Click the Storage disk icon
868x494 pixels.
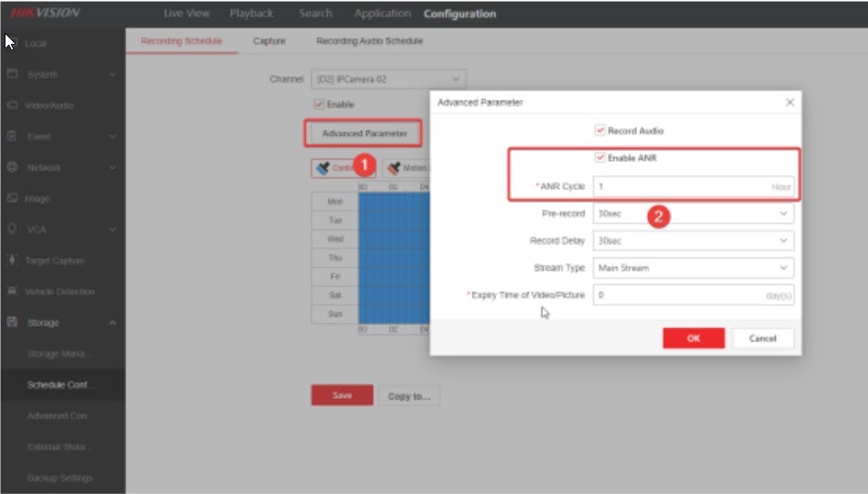(13, 322)
